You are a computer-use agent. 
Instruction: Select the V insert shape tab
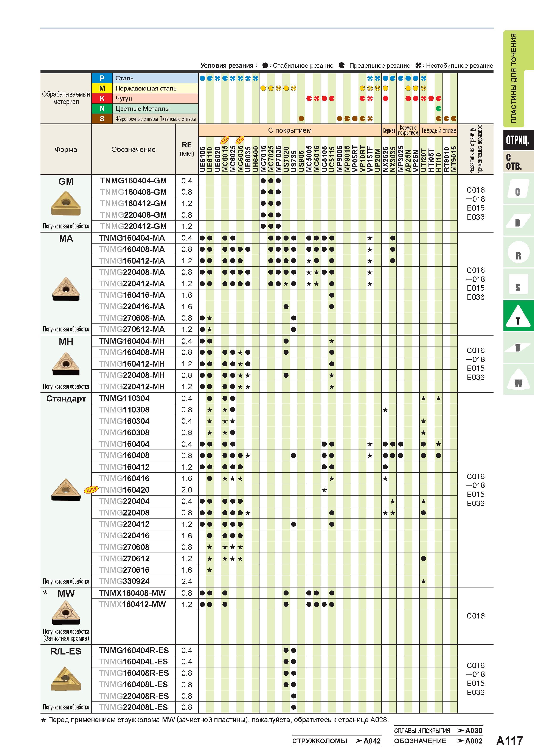pyautogui.click(x=518, y=348)
